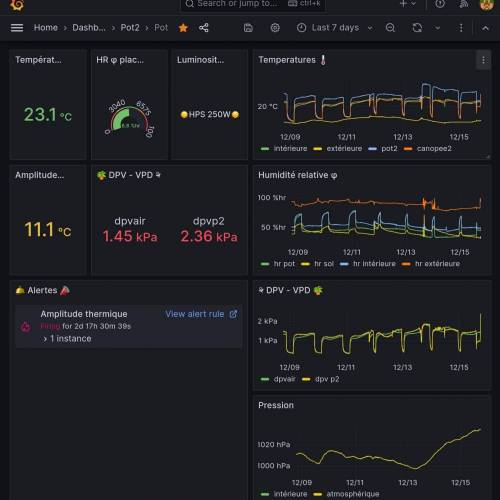Open the plus New menu
This screenshot has height=500, width=500.
(407, 4)
